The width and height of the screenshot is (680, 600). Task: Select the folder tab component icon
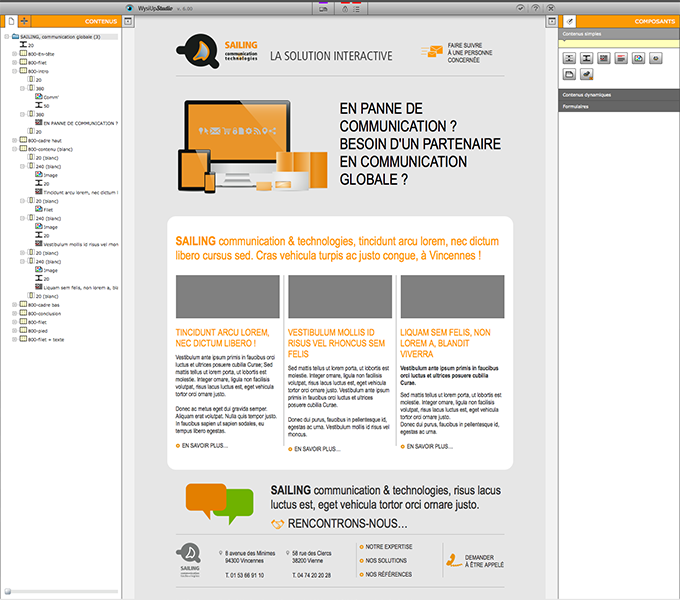[569, 75]
